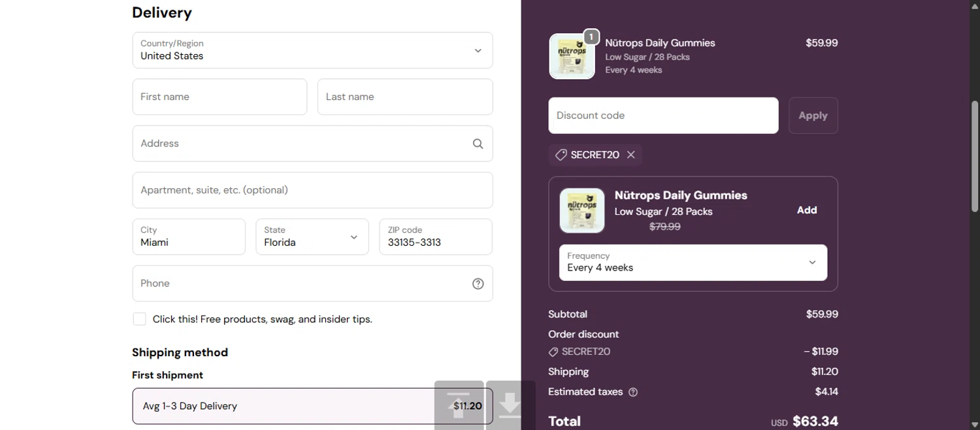Viewport: 980px width, 430px height.
Task: Click the address search magnifier icon
Action: (x=478, y=144)
